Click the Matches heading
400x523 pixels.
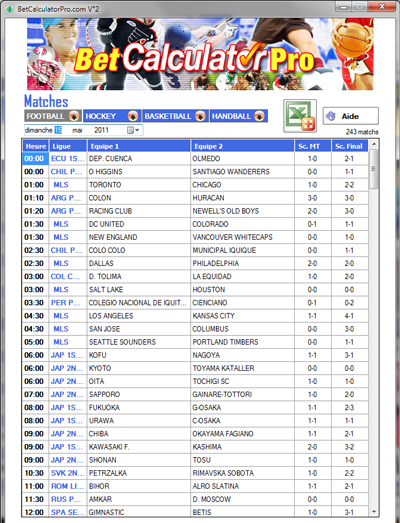click(x=46, y=101)
